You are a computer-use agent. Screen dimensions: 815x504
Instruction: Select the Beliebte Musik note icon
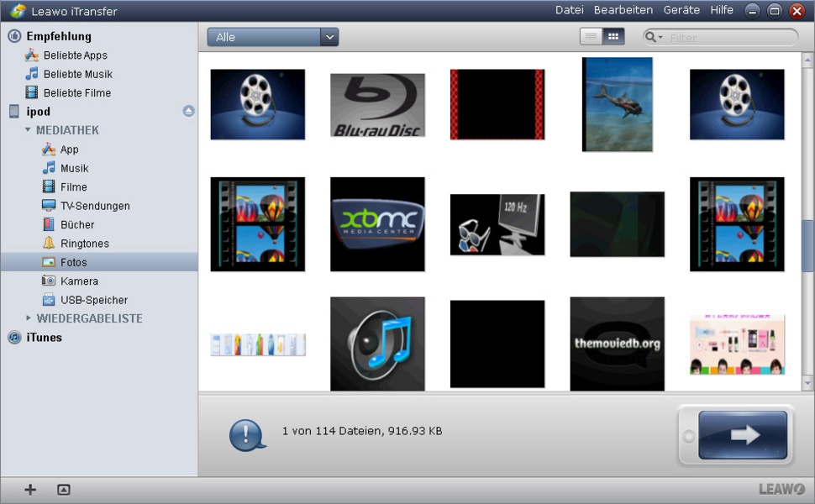32,74
